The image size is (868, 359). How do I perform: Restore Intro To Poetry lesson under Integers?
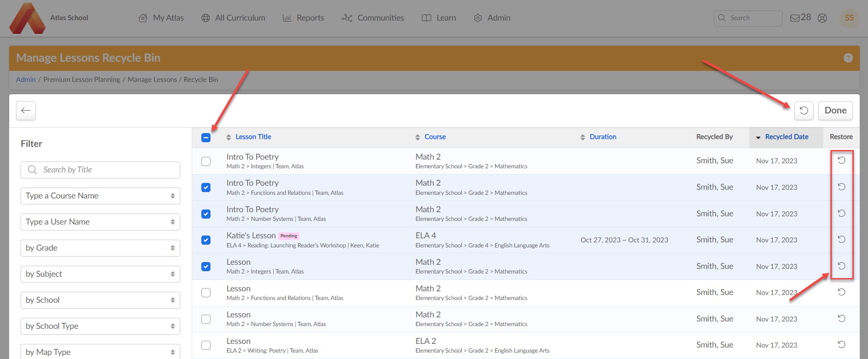[x=841, y=161]
